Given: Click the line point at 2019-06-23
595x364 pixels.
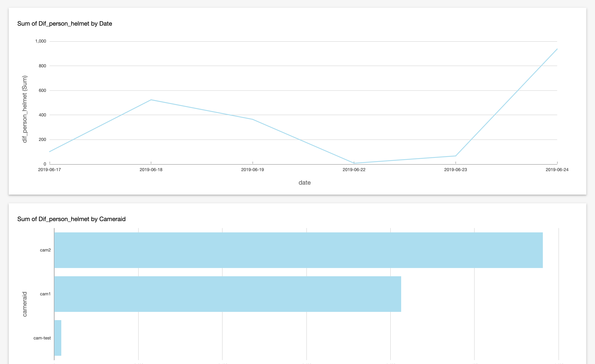Looking at the screenshot, I should [455, 156].
